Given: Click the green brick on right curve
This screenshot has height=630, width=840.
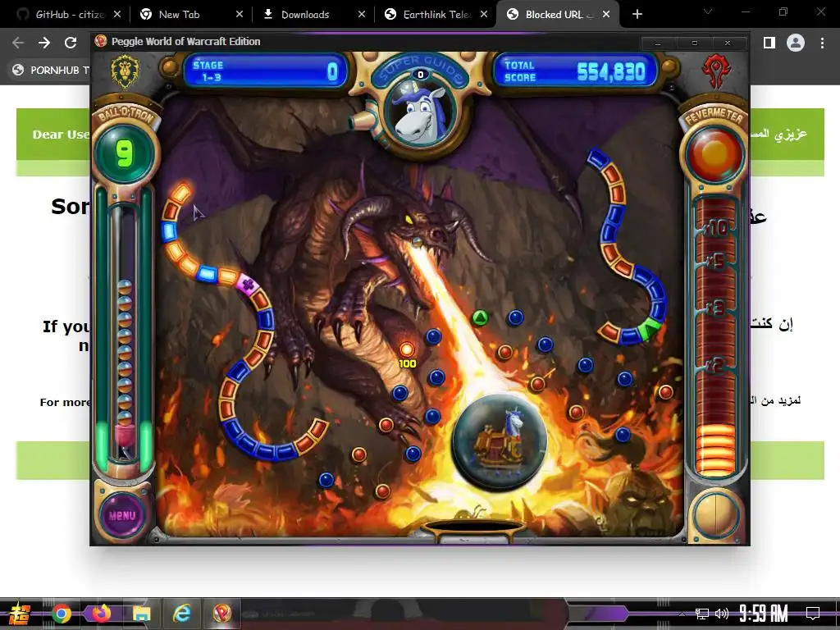Looking at the screenshot, I should 650,328.
